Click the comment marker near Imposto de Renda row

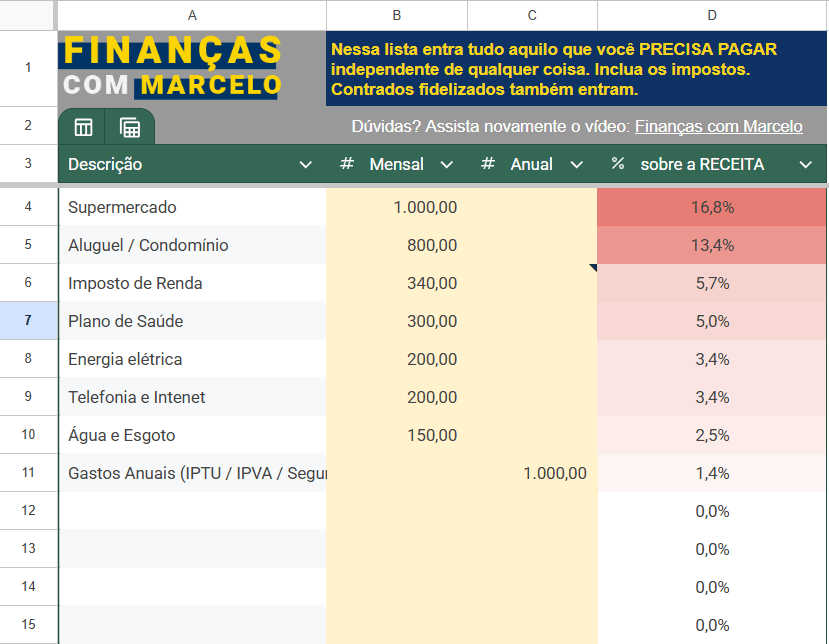593,267
